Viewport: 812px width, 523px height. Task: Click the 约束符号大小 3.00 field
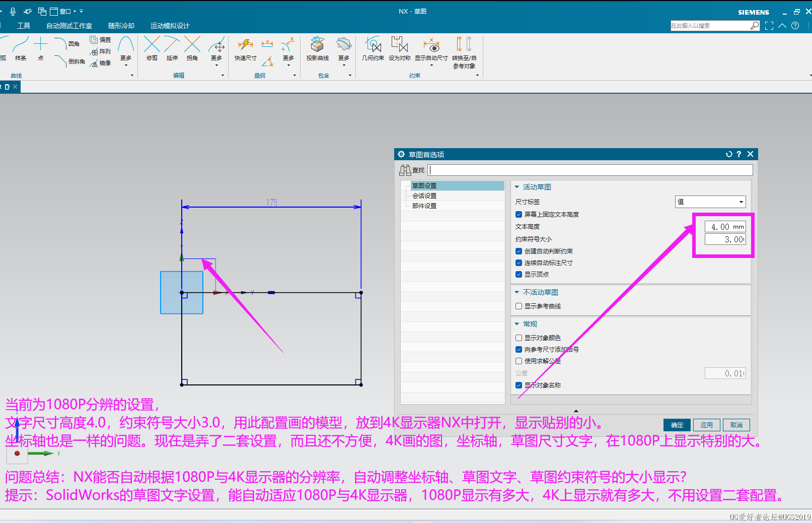pos(725,239)
